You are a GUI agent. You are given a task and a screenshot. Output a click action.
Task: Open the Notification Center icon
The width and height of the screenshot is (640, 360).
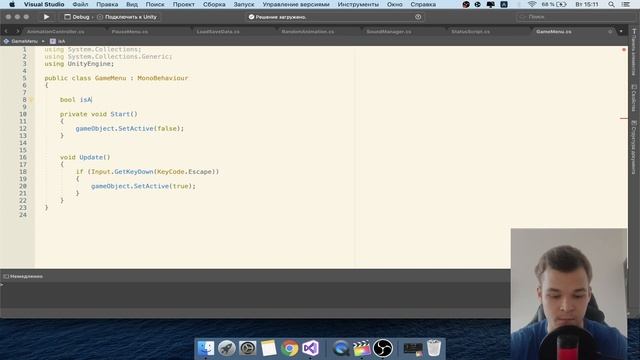coord(626,4)
